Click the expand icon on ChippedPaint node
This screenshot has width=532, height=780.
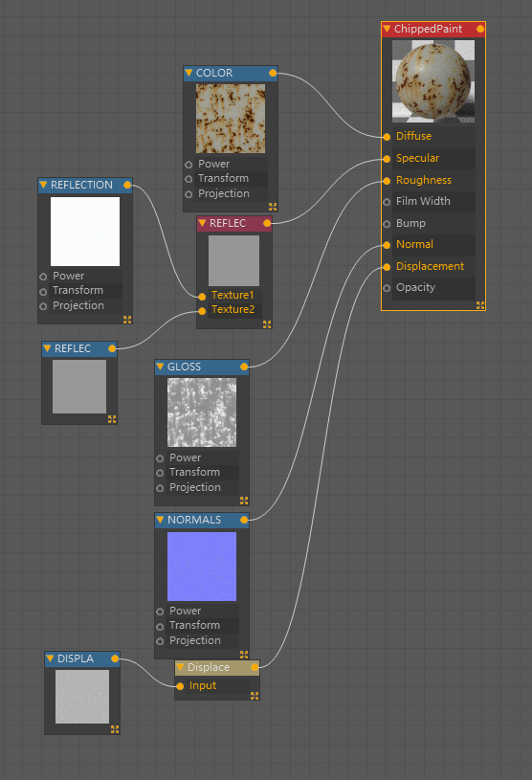tap(479, 305)
